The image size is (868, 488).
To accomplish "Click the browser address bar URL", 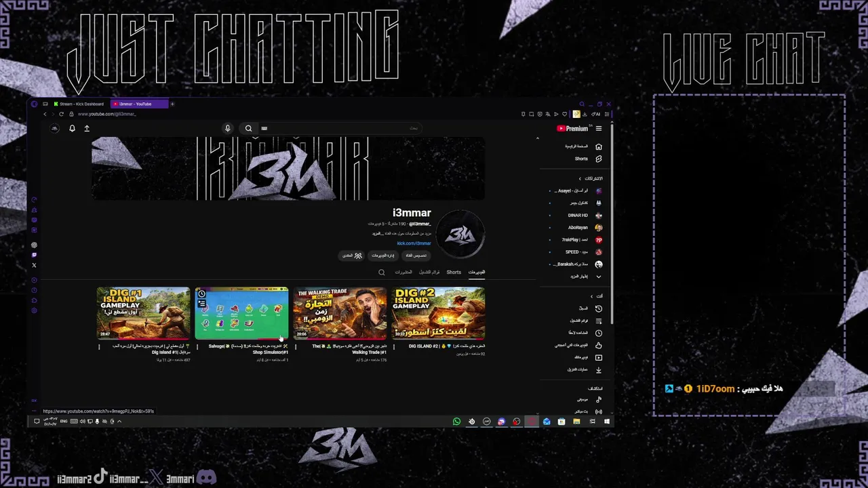I will (x=106, y=114).
